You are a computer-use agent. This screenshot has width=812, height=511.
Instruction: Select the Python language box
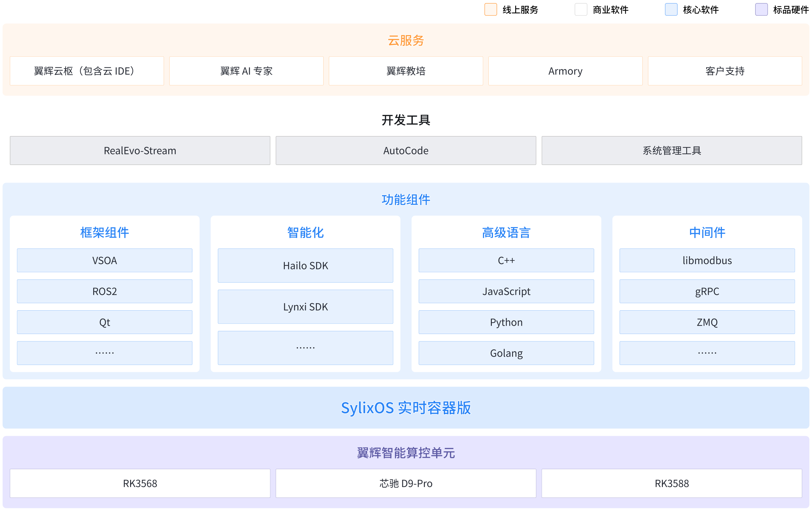coord(507,322)
